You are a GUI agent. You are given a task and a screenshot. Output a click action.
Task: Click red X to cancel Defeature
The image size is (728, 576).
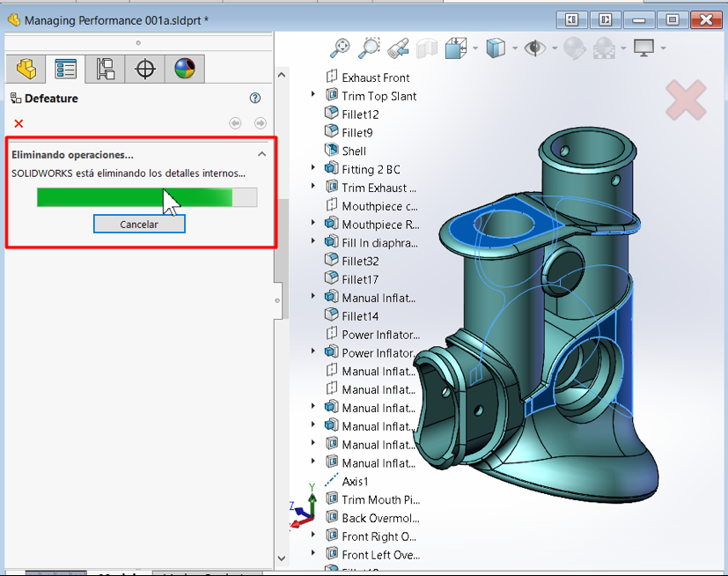click(x=18, y=123)
